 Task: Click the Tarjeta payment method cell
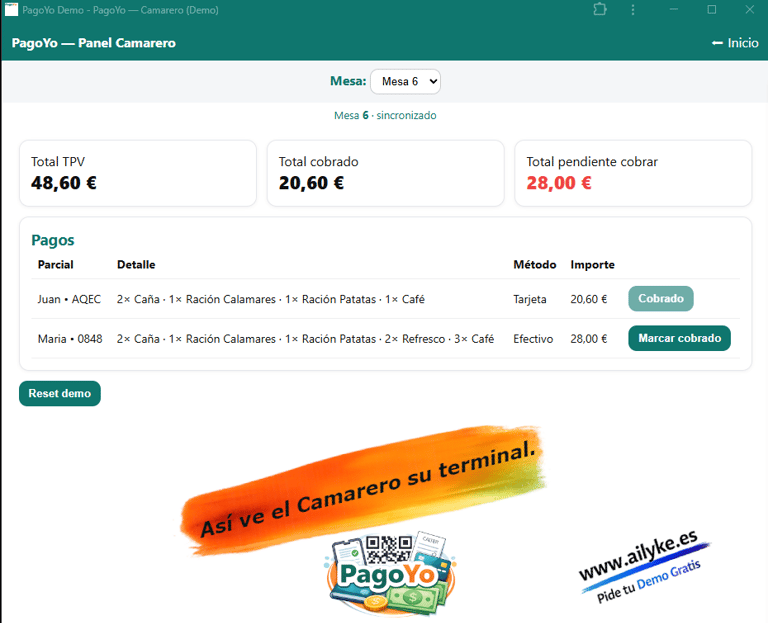click(x=529, y=299)
